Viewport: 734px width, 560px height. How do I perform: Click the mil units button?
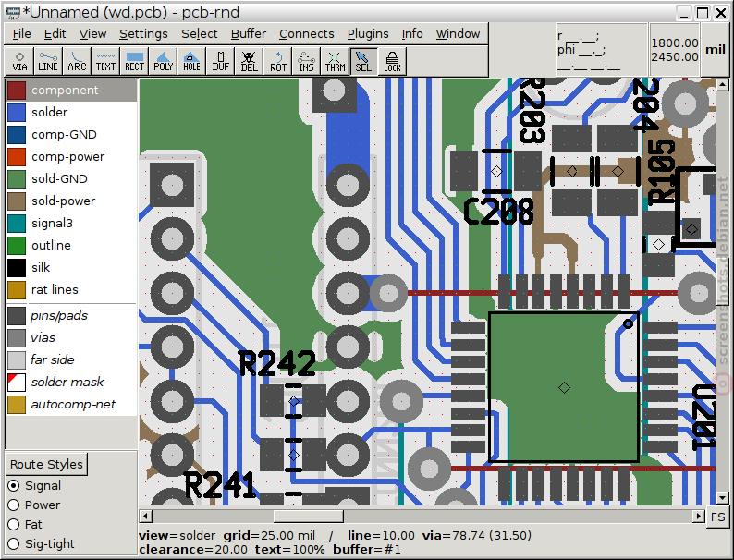click(716, 50)
